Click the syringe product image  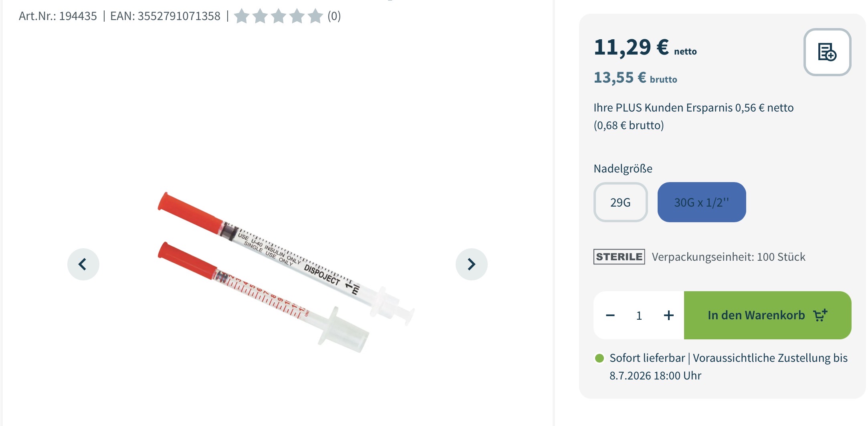point(286,272)
